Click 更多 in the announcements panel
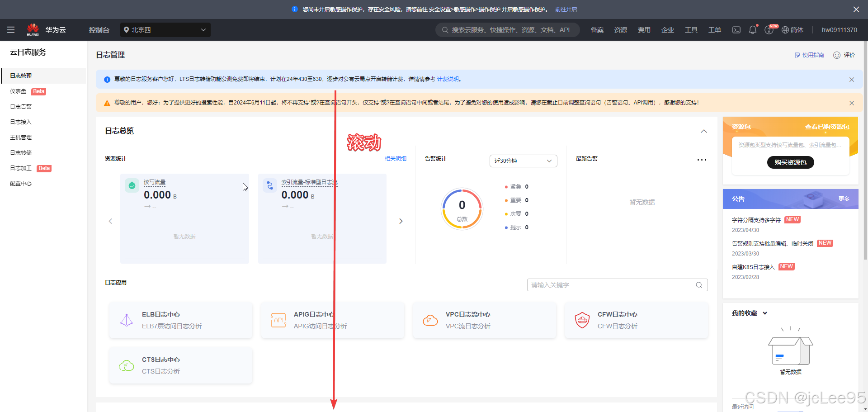868x412 pixels. click(x=844, y=199)
